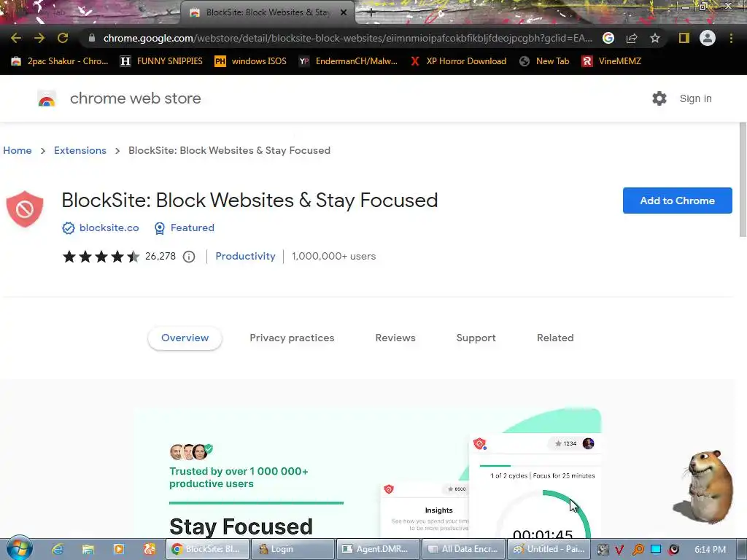Open the media player taskbar icon
This screenshot has height=560, width=747.
pos(119,549)
